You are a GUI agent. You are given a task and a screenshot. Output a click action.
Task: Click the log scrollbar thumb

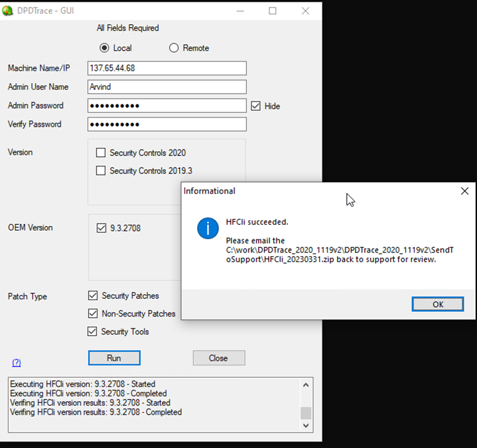pyautogui.click(x=306, y=413)
